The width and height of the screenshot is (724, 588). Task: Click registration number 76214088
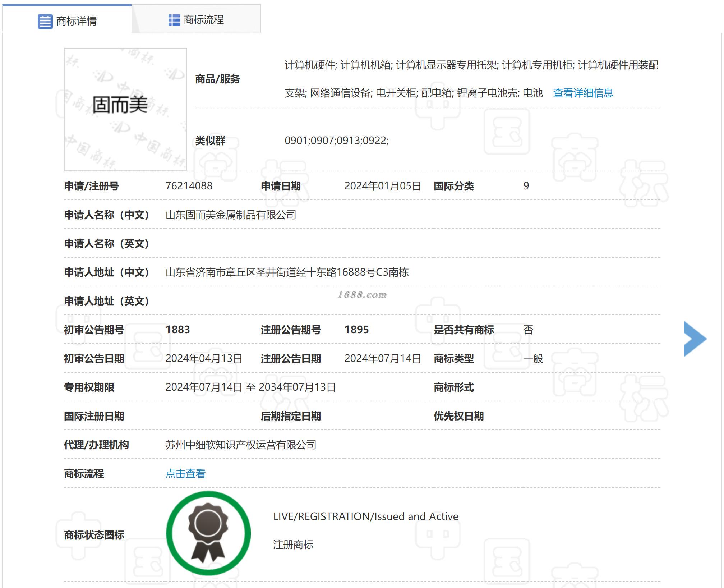[189, 186]
